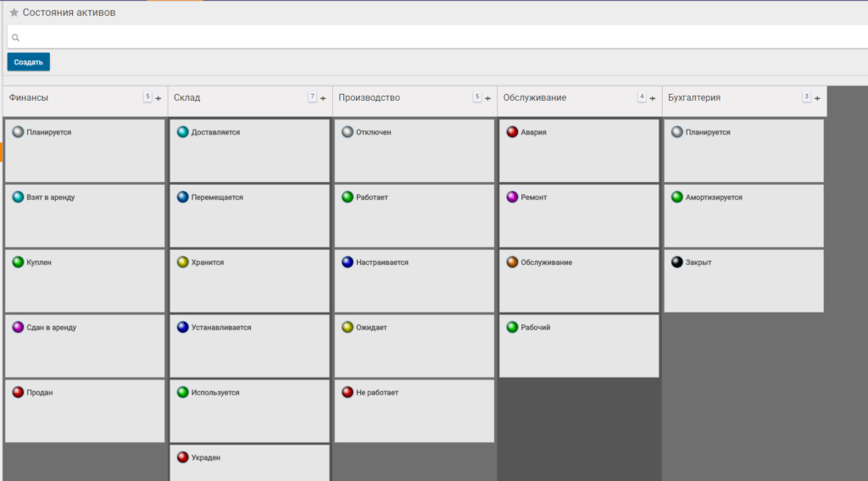Add a card to the Производство column
Screen dimensions: 868x481
487,98
